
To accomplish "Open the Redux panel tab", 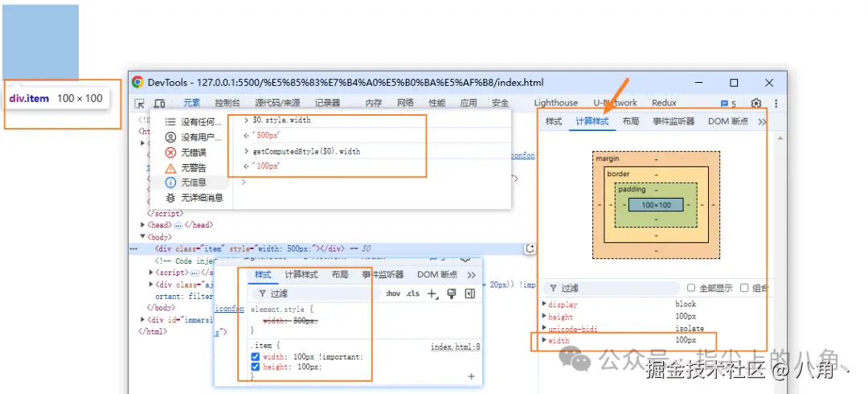I will point(665,103).
